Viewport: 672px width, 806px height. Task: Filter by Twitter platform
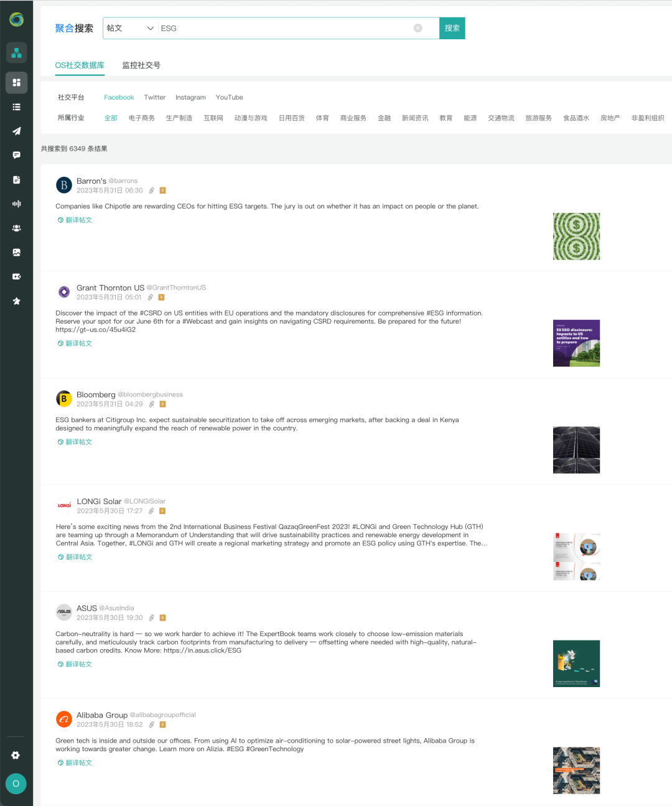coord(155,98)
